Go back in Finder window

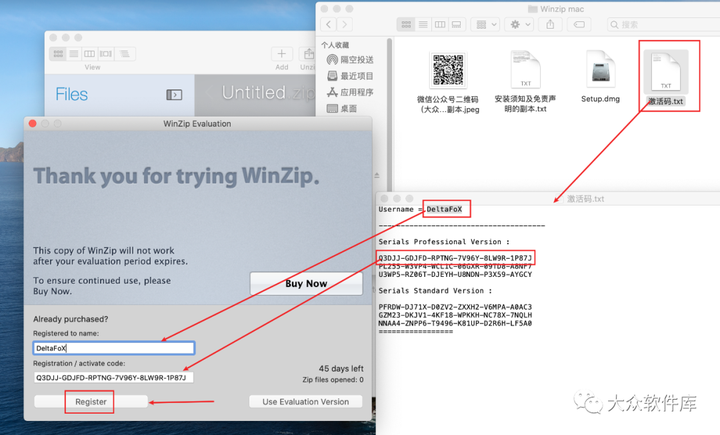[328, 24]
